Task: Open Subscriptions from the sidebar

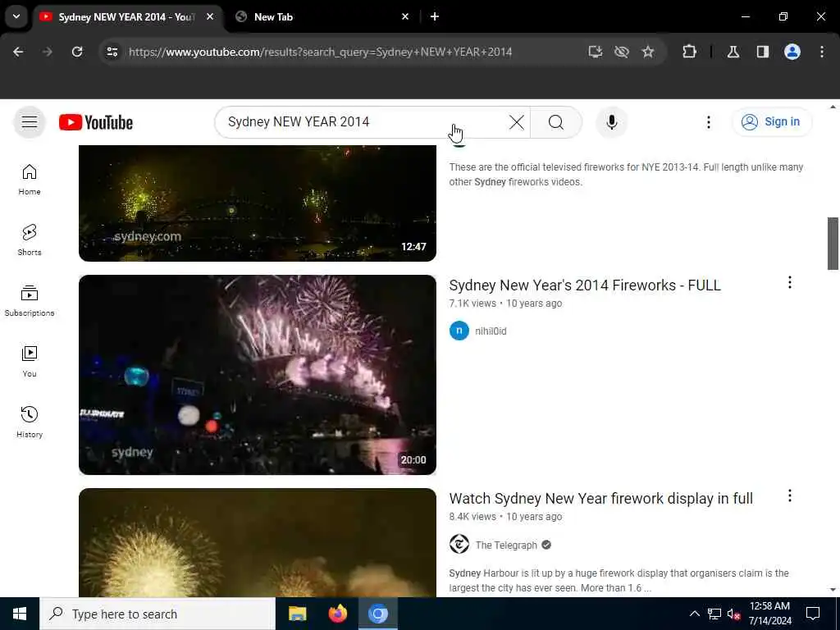Action: click(x=30, y=301)
